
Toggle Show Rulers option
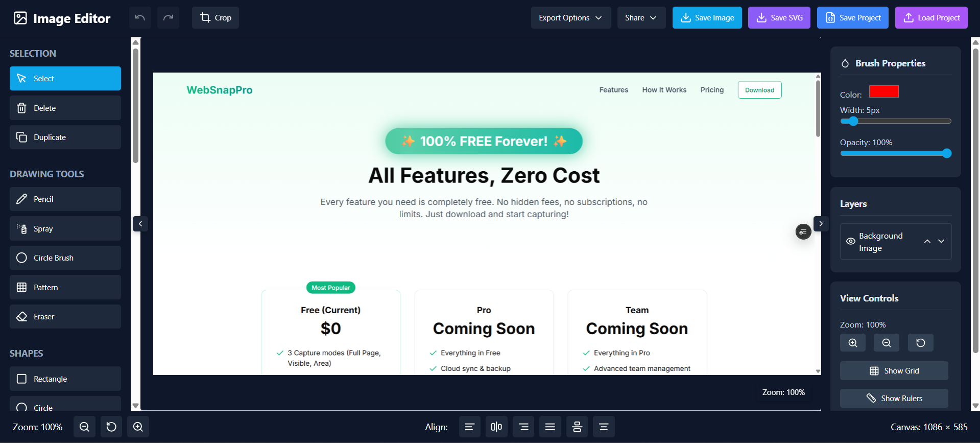[x=894, y=399]
